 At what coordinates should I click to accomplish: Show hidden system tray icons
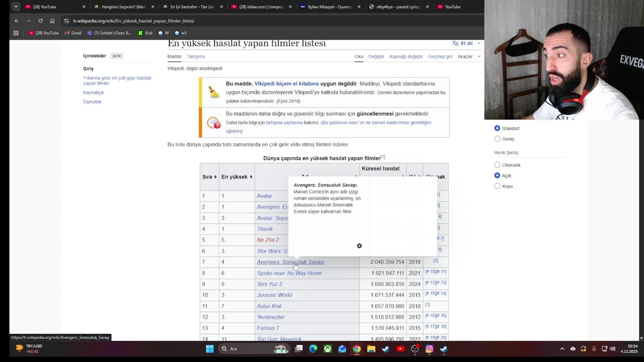pyautogui.click(x=562, y=349)
